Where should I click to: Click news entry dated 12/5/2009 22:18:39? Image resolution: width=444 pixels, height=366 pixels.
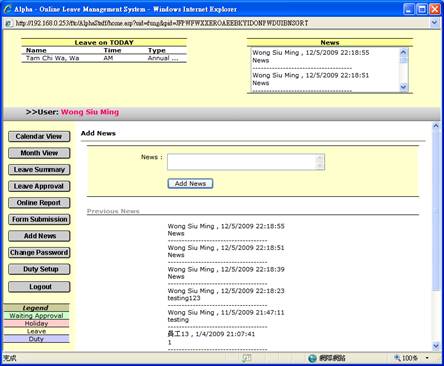tap(226, 269)
